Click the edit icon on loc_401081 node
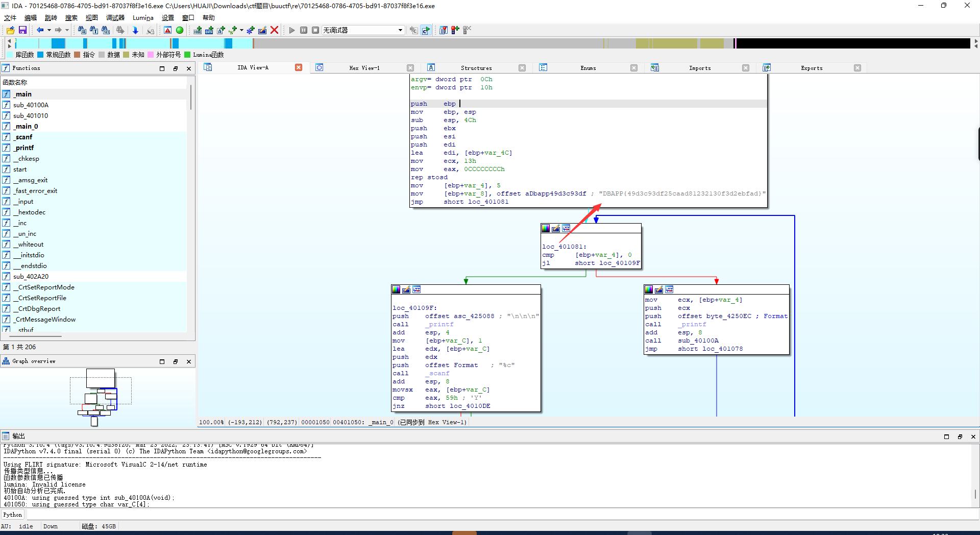Image resolution: width=980 pixels, height=535 pixels. click(x=556, y=228)
